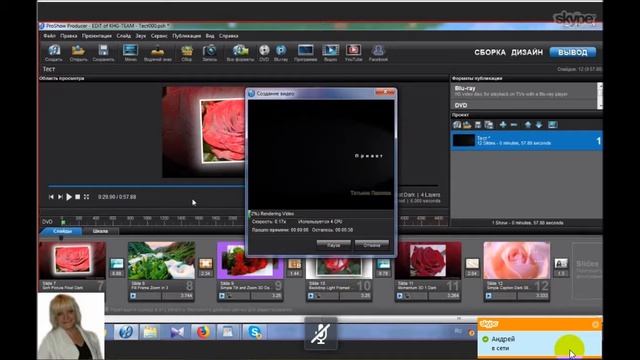Move the show down with the down arrow
The image size is (640, 360).
click(x=539, y=125)
